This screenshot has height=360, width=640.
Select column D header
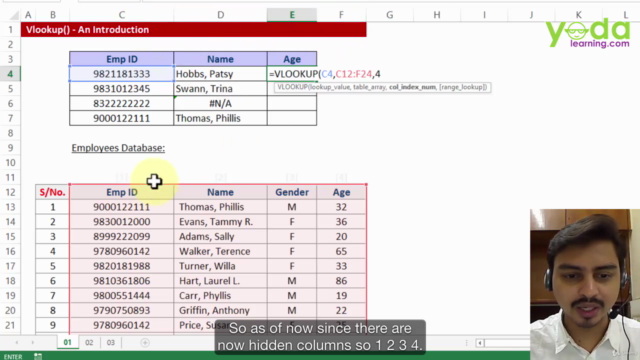tap(220, 15)
